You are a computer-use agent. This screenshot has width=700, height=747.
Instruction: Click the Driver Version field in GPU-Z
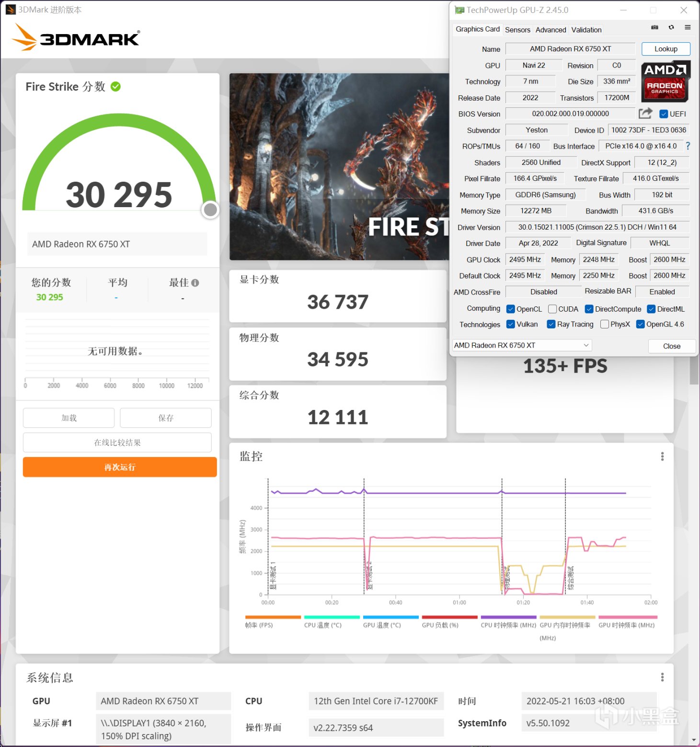click(x=597, y=227)
